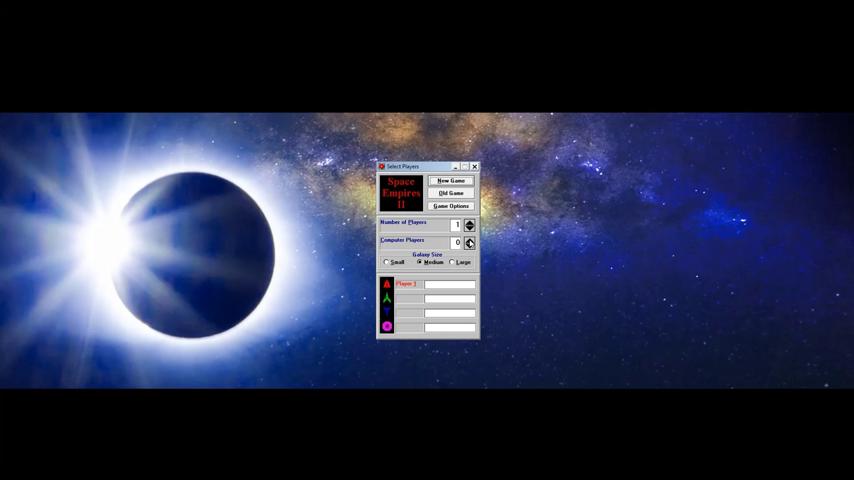854x480 pixels.
Task: Choose the Small galaxy size
Action: tap(387, 262)
